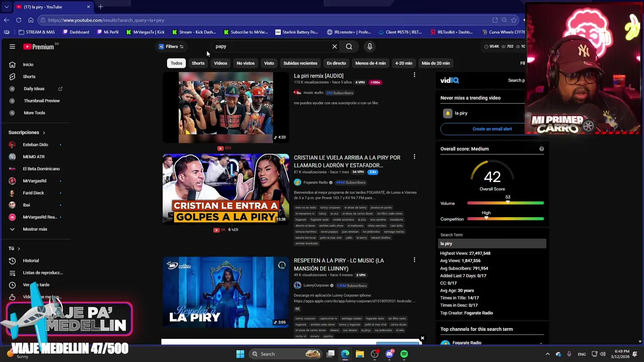Image resolution: width=644 pixels, height=362 pixels.
Task: Click the Inicio home icon in sidebar
Action: pos(12,64)
